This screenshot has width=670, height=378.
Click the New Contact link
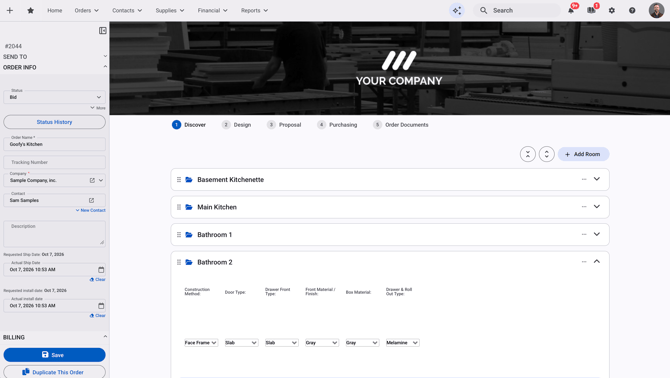[91, 210]
